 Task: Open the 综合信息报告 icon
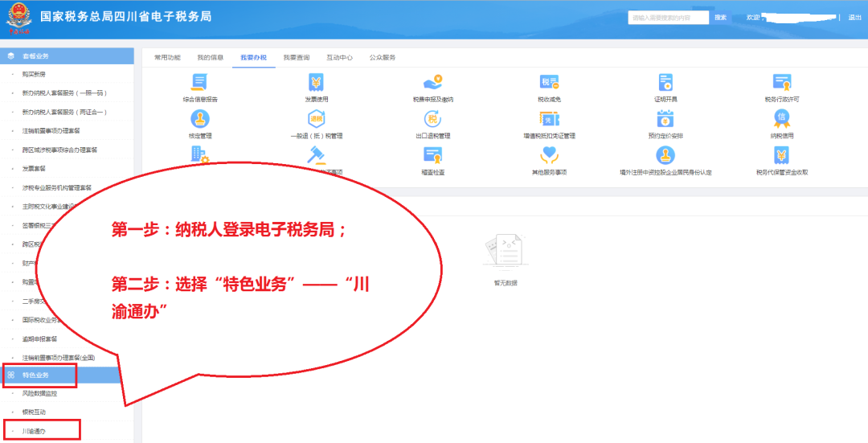(199, 83)
